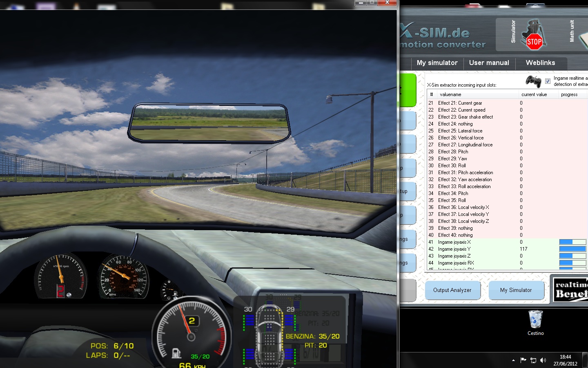The image size is (588, 368).
Task: Select row Effect 32: Yaw acceleration
Action: (x=507, y=180)
